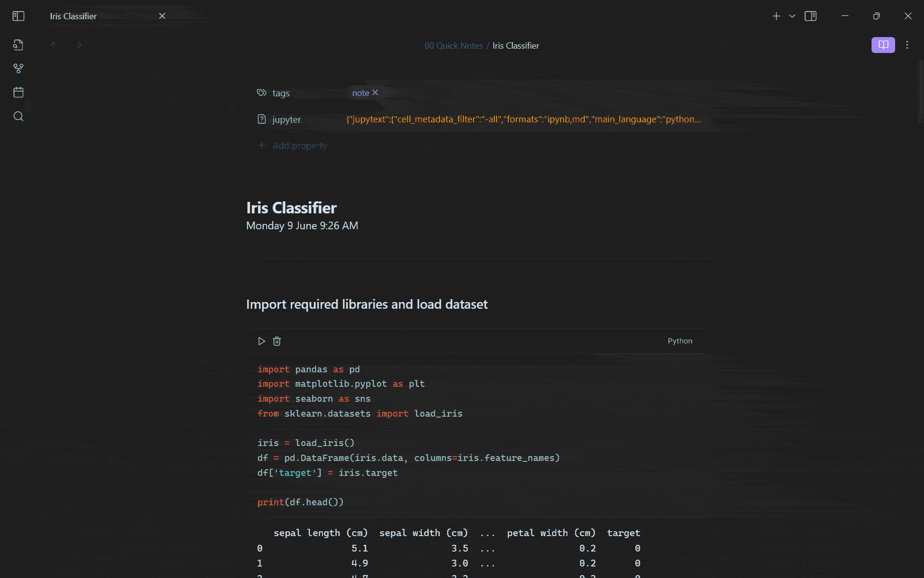Open graph view from ribbon

(18, 68)
